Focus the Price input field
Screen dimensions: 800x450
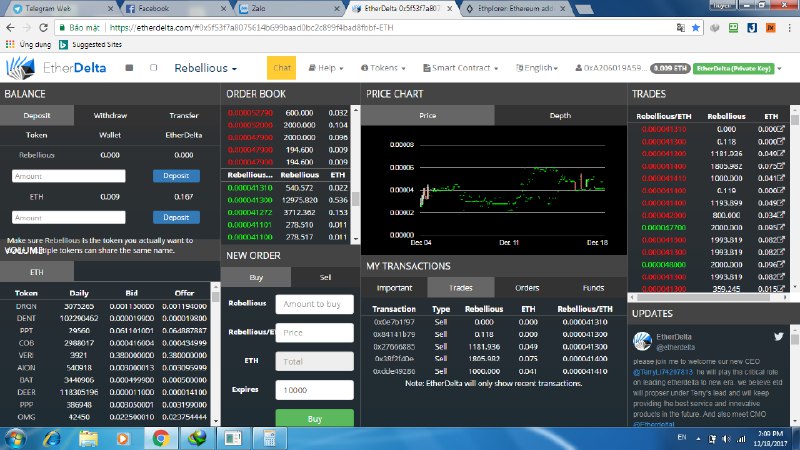coord(314,333)
